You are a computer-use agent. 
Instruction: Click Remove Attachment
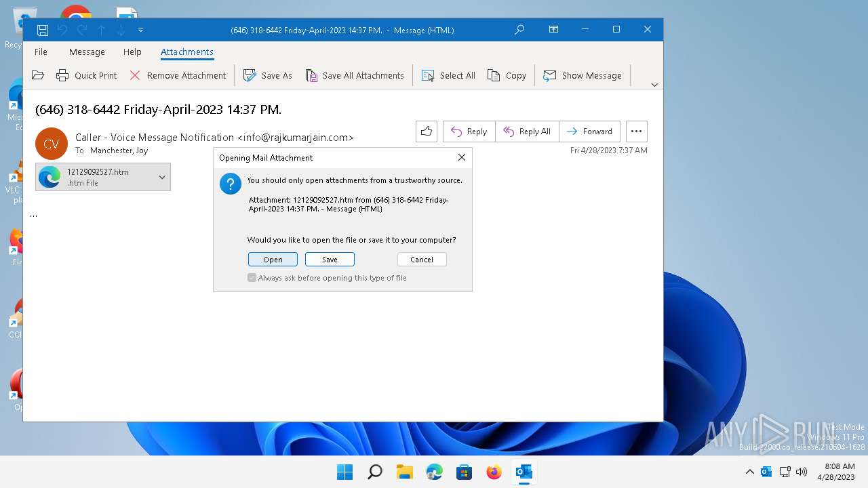[x=178, y=75]
